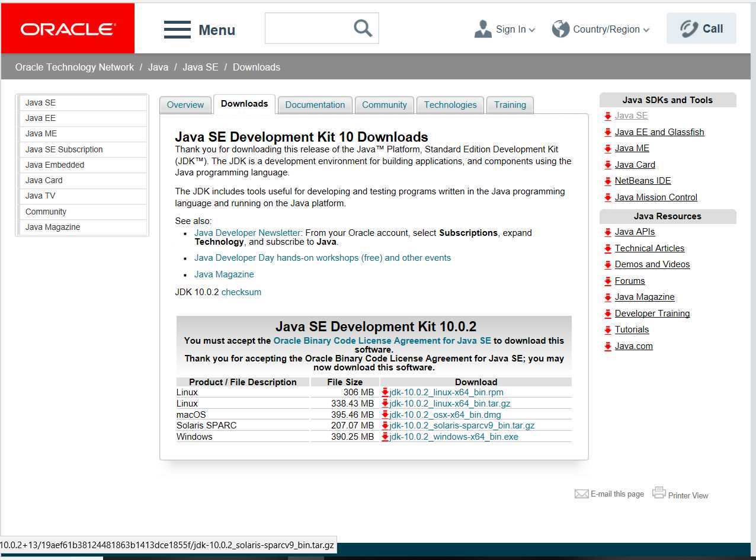Click the red arrow icon beside Demos and Videos
The width and height of the screenshot is (756, 560).
tap(608, 264)
